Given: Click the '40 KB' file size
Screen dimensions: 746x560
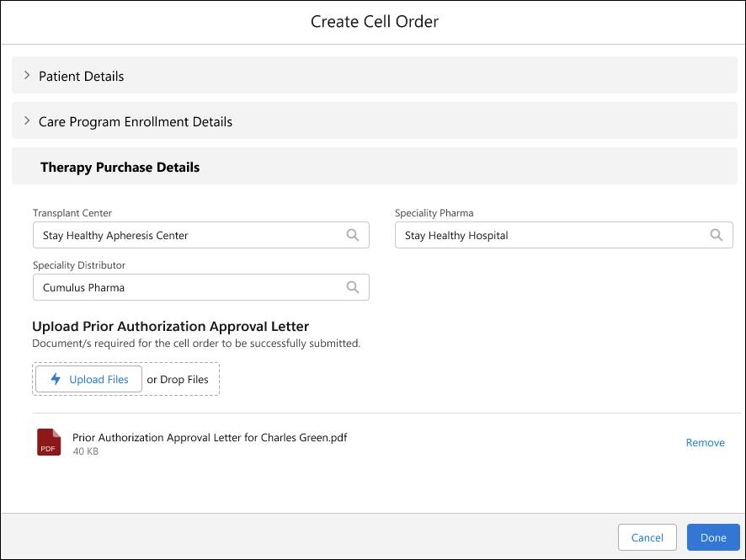Looking at the screenshot, I should click(86, 451).
